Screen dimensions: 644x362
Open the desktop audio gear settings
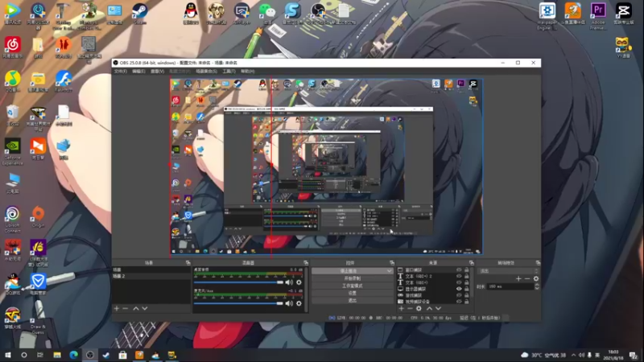[x=299, y=282]
